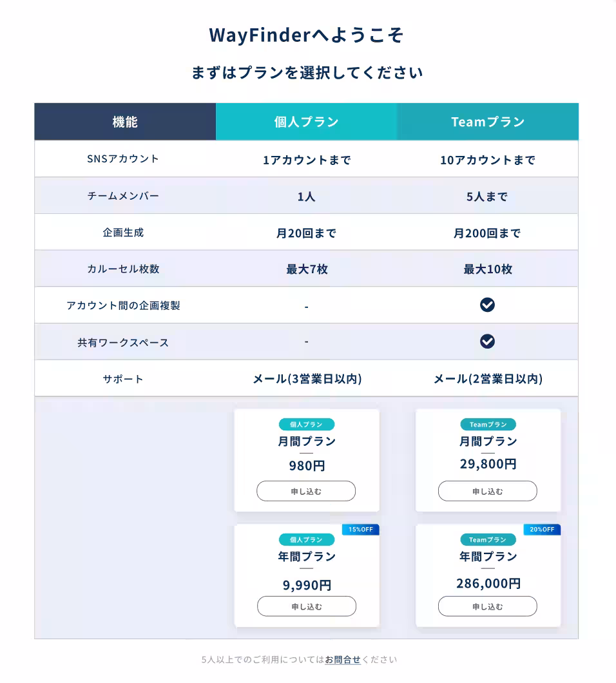Select the カルーセル枚数 row label

[122, 269]
